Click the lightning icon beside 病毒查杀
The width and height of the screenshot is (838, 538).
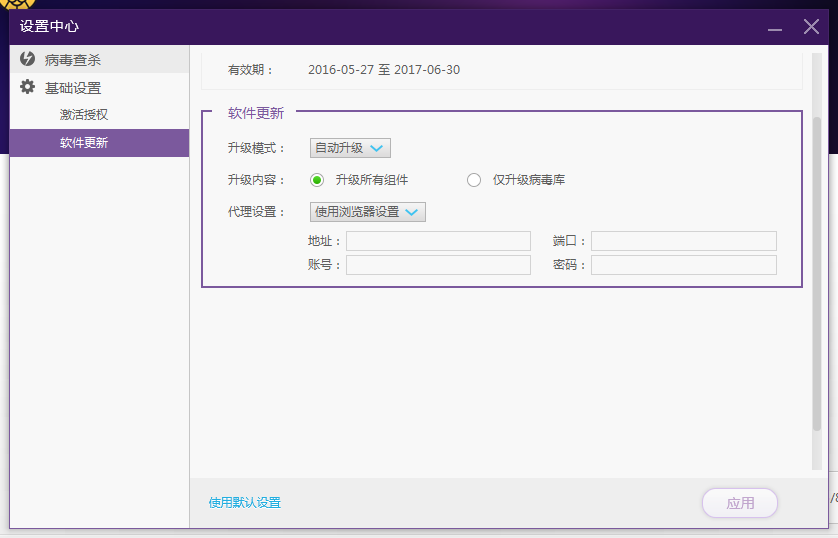coord(27,60)
